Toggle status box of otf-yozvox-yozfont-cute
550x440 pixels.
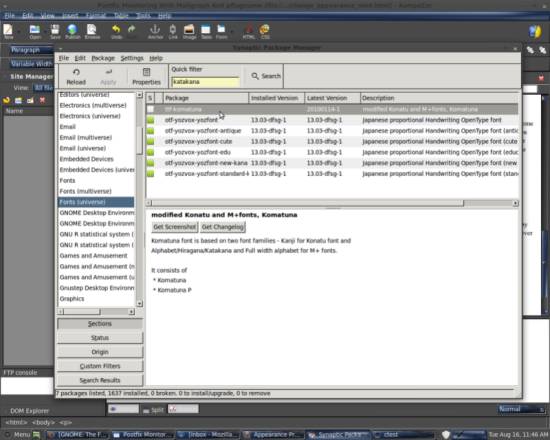click(150, 141)
